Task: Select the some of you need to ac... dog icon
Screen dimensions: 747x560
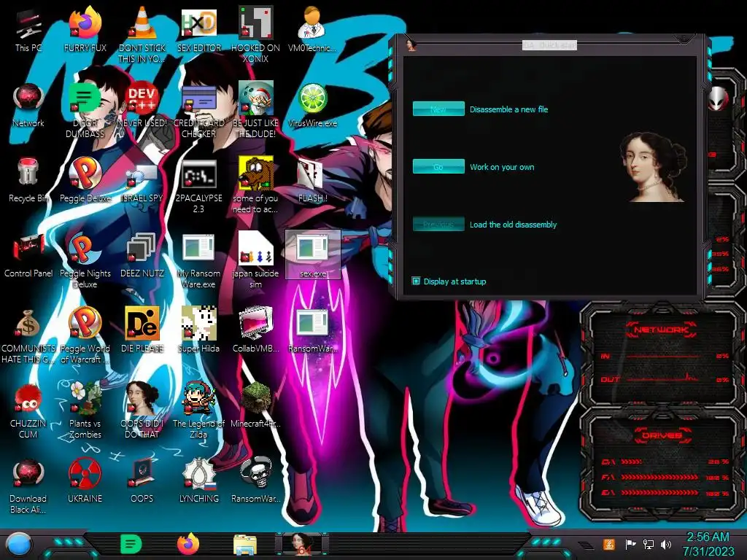Action: coord(255,174)
